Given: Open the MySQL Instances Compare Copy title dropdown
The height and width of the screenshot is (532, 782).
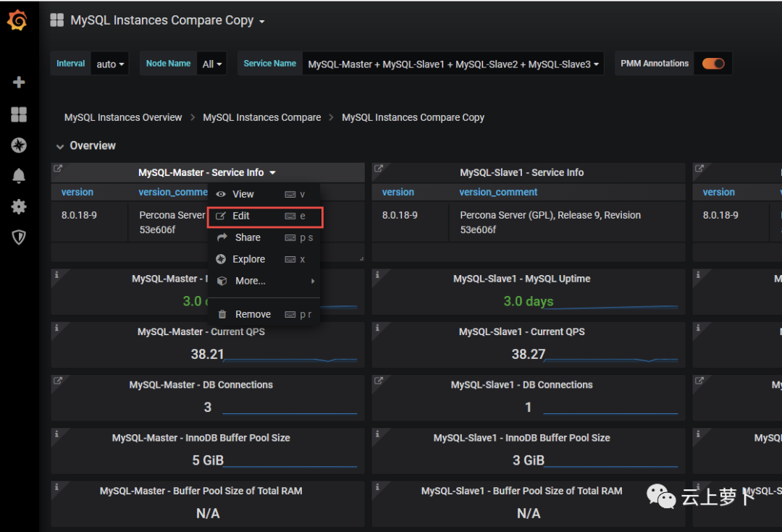Looking at the screenshot, I should [x=262, y=22].
